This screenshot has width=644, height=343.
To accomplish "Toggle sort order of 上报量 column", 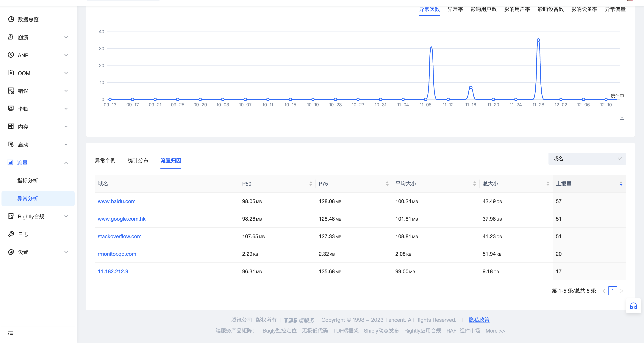I will tap(621, 184).
